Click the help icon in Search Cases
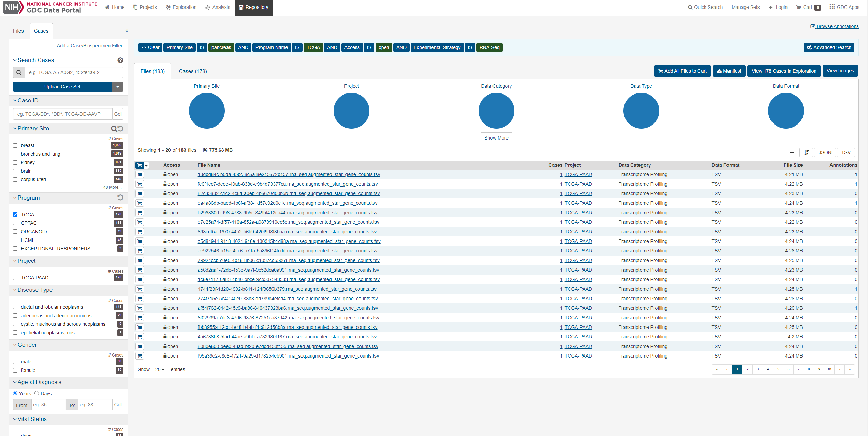 click(120, 60)
